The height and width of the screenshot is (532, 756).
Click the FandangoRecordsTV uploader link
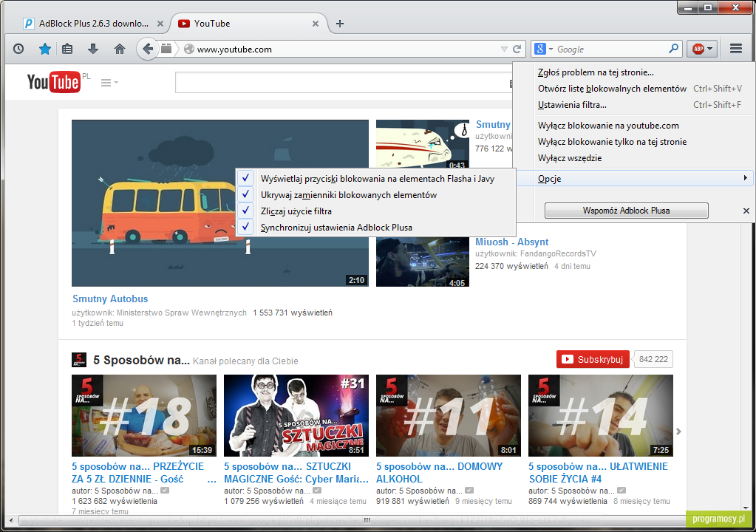coord(558,253)
